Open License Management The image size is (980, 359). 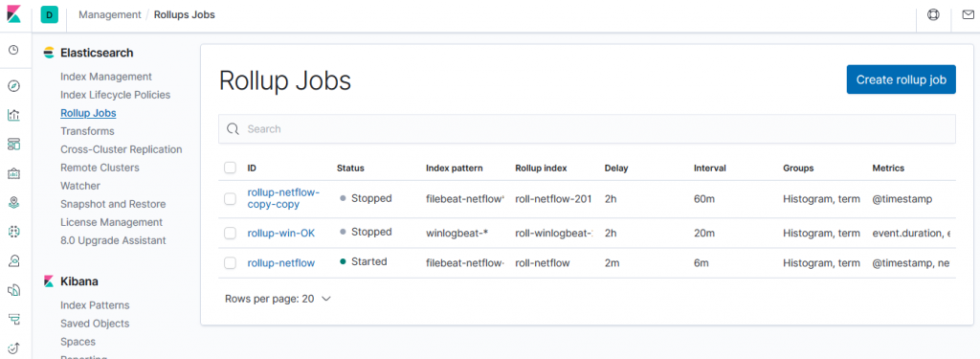point(111,222)
